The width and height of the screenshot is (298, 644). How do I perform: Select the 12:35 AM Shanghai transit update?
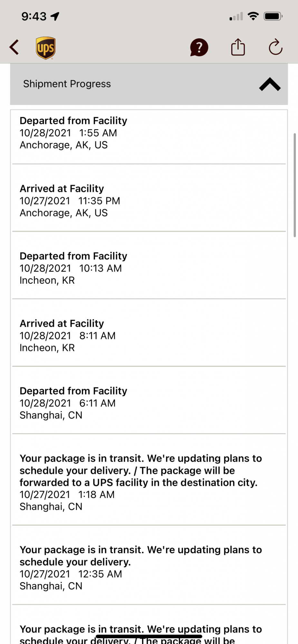tap(149, 568)
